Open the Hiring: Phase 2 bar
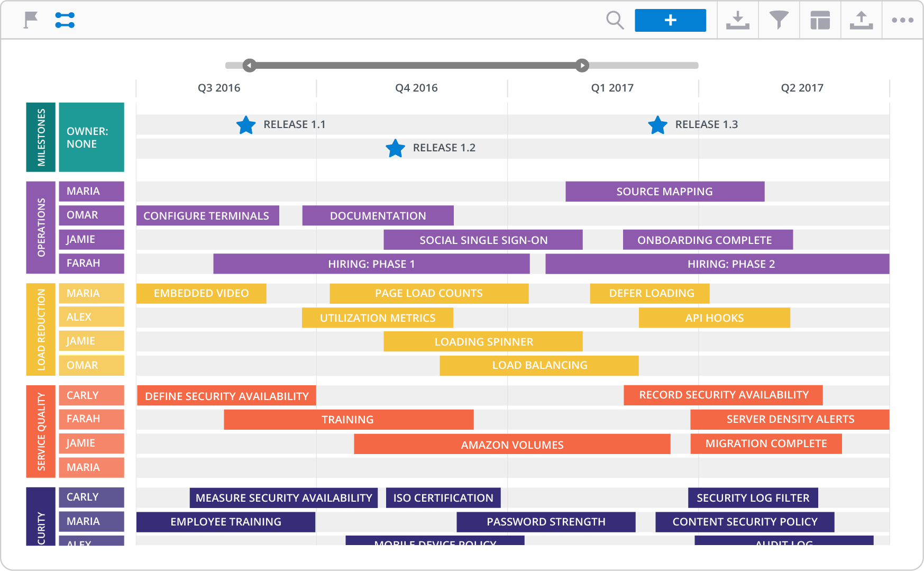The width and height of the screenshot is (924, 571). point(717,264)
